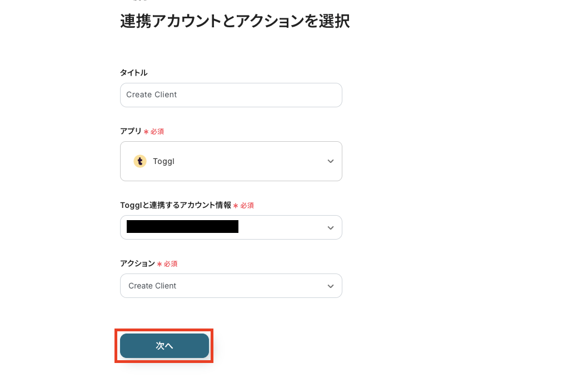Expand the アプリ dropdown chevron
This screenshot has height=388, width=588.
[331, 161]
